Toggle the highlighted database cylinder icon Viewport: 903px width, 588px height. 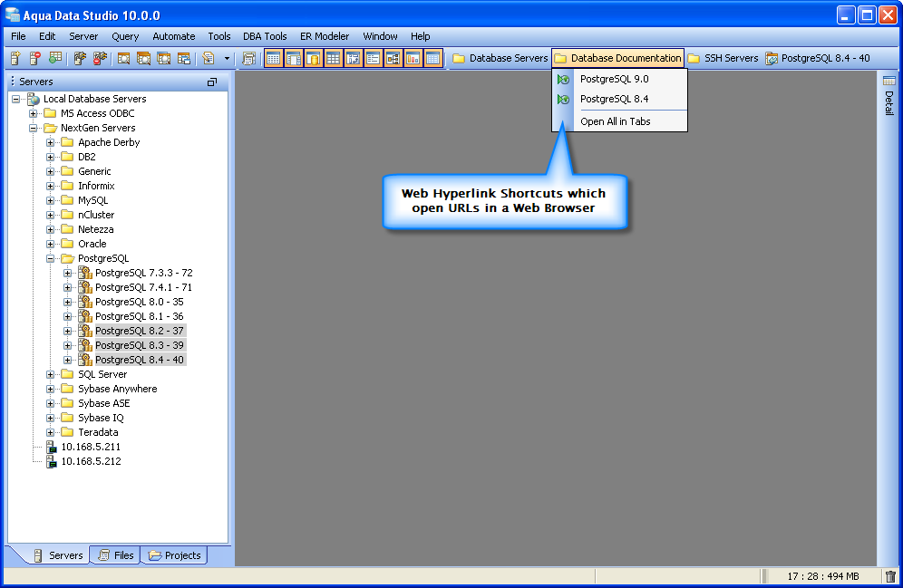point(314,58)
